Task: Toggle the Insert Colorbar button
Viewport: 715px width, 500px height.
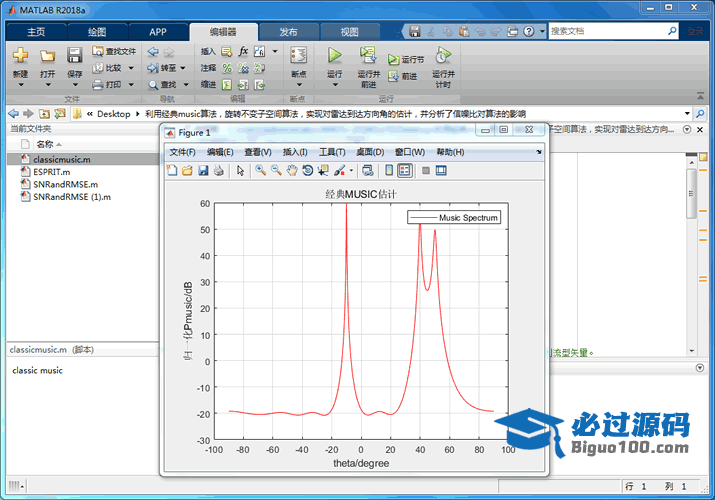Action: [x=389, y=171]
